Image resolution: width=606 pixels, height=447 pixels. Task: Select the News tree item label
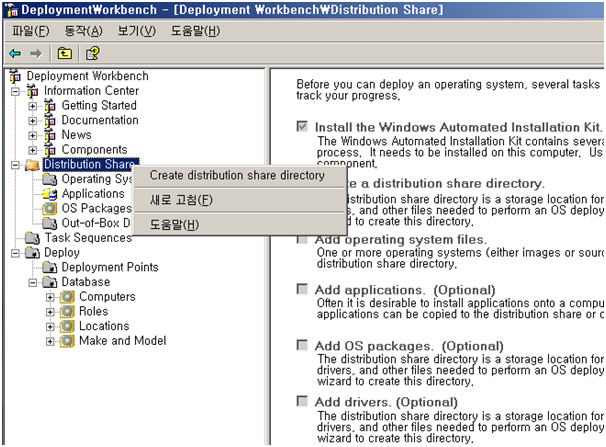tap(77, 135)
